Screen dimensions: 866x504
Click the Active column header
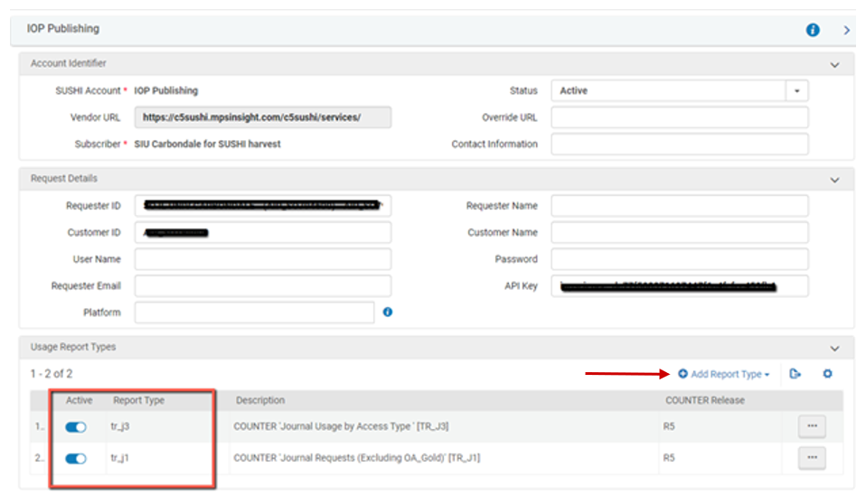pos(79,400)
